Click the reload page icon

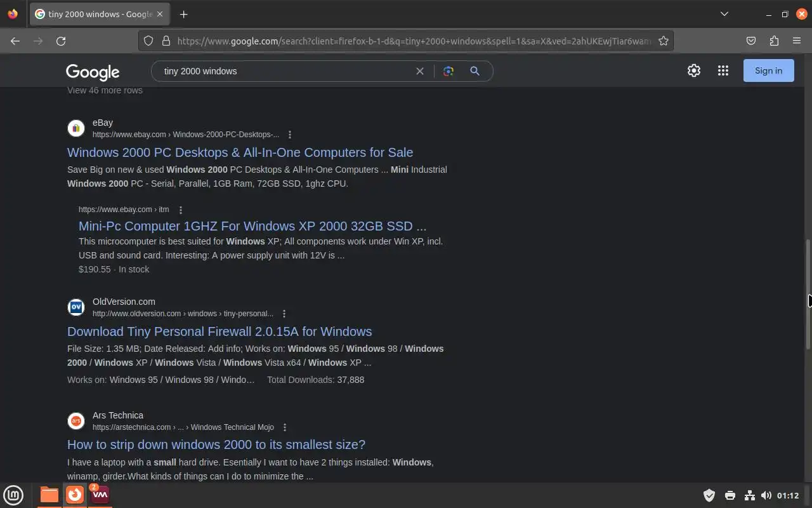pos(61,41)
